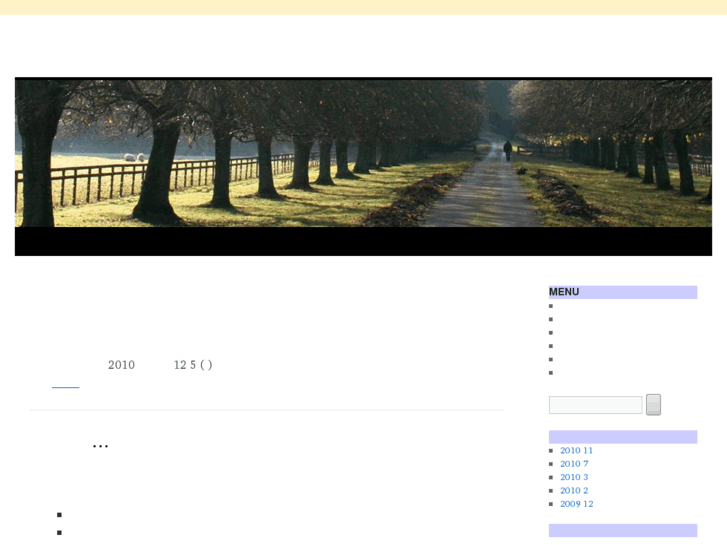Screen dimensions: 727x545
Task: Open the 2010 7 archive link
Action: (x=574, y=464)
